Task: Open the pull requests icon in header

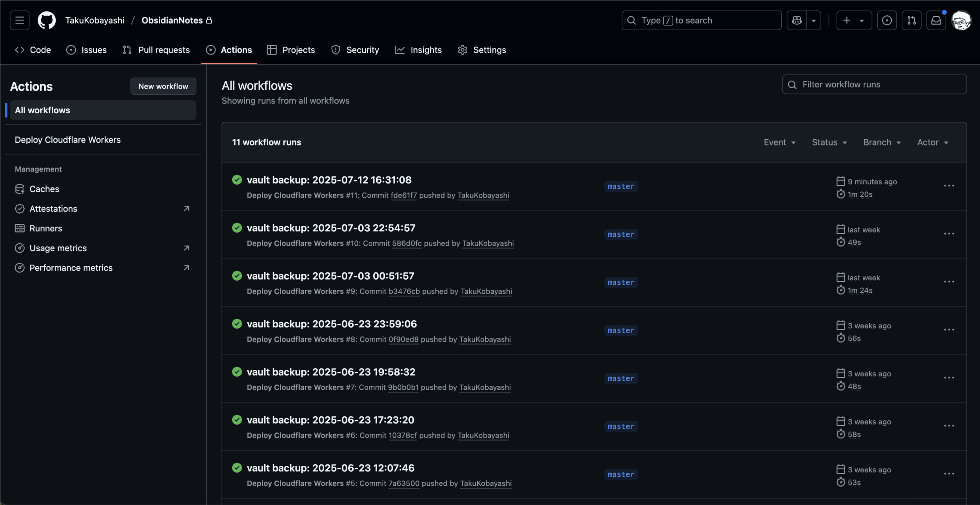Action: coord(911,20)
